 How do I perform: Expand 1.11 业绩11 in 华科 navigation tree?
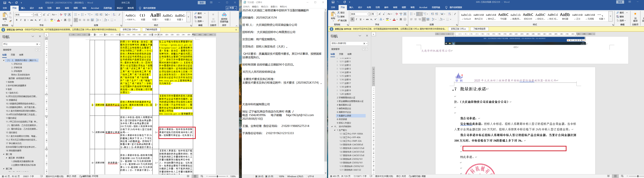pyautogui.click(x=337, y=61)
